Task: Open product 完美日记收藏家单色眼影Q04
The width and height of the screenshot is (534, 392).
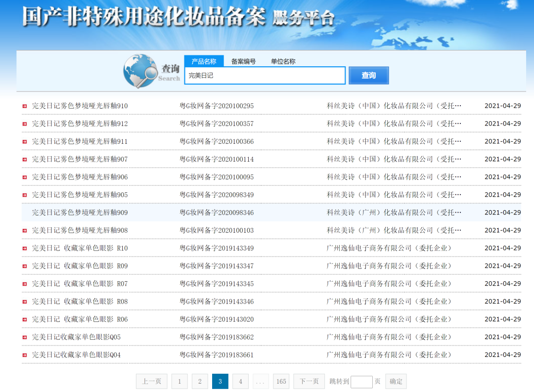Action: click(76, 355)
